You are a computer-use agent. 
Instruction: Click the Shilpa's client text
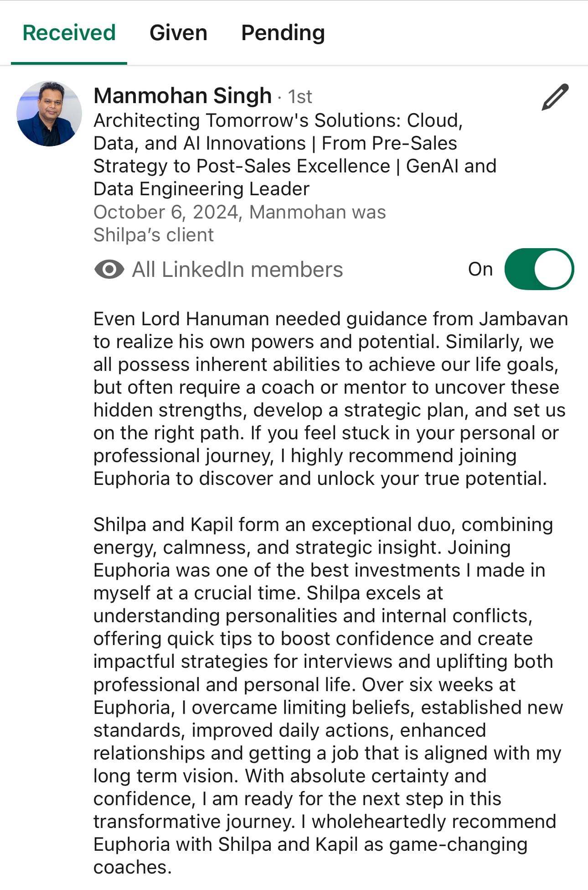[x=154, y=235]
